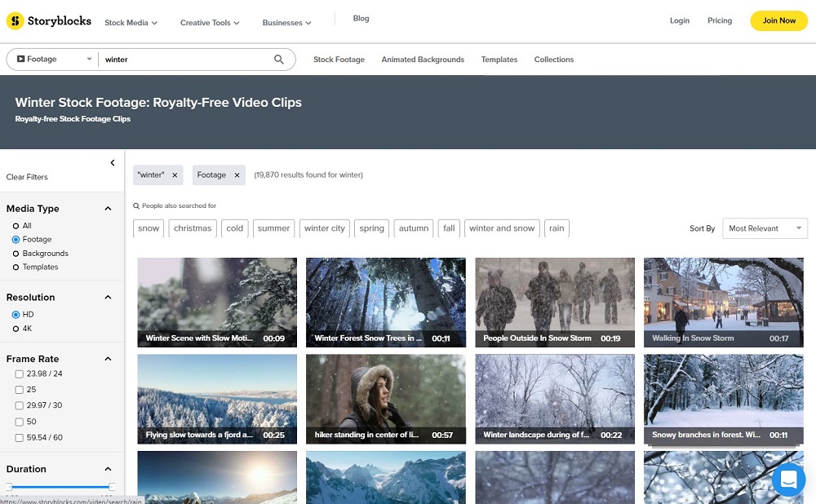Switch to the Animated Backgrounds tab

[423, 59]
